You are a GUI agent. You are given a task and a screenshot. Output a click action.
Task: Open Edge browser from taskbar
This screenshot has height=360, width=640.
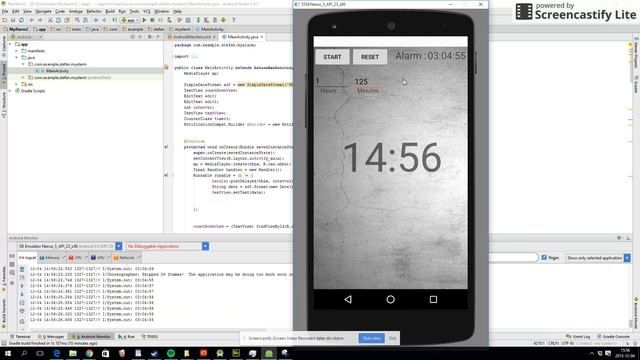coord(57,353)
